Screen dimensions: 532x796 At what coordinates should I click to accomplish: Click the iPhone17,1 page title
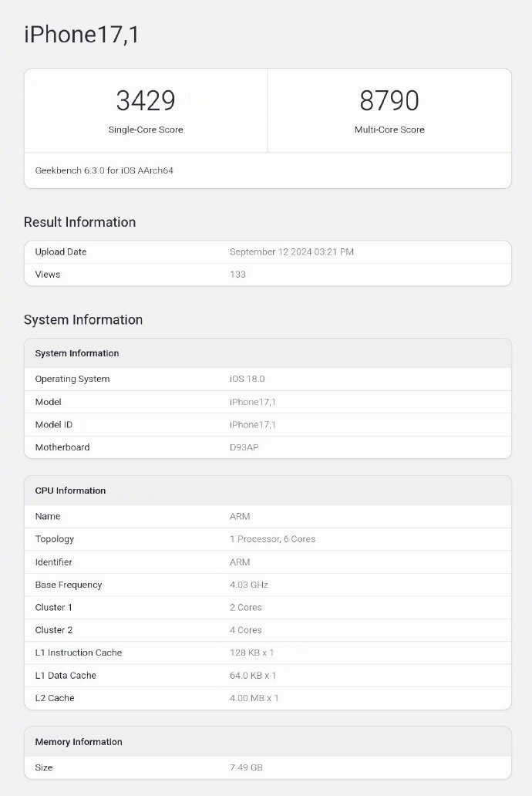point(82,35)
